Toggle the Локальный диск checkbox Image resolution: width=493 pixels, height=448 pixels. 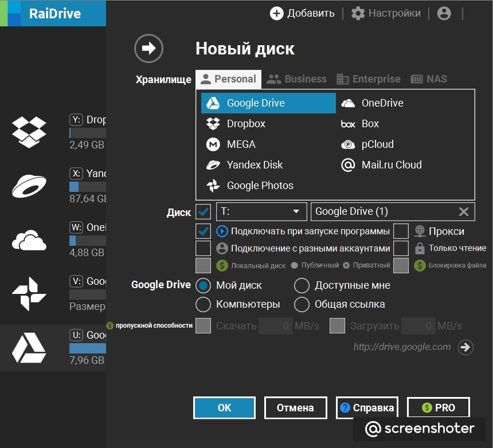(x=203, y=265)
